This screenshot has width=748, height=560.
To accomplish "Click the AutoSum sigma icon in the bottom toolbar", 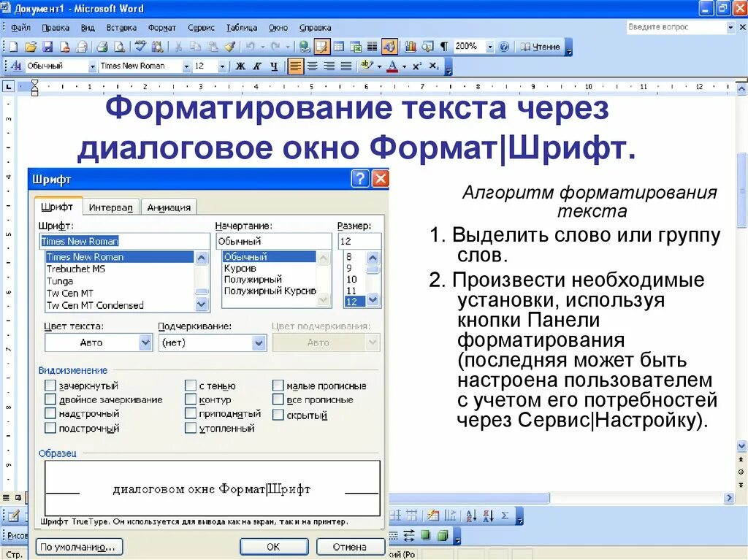I will coord(505,515).
